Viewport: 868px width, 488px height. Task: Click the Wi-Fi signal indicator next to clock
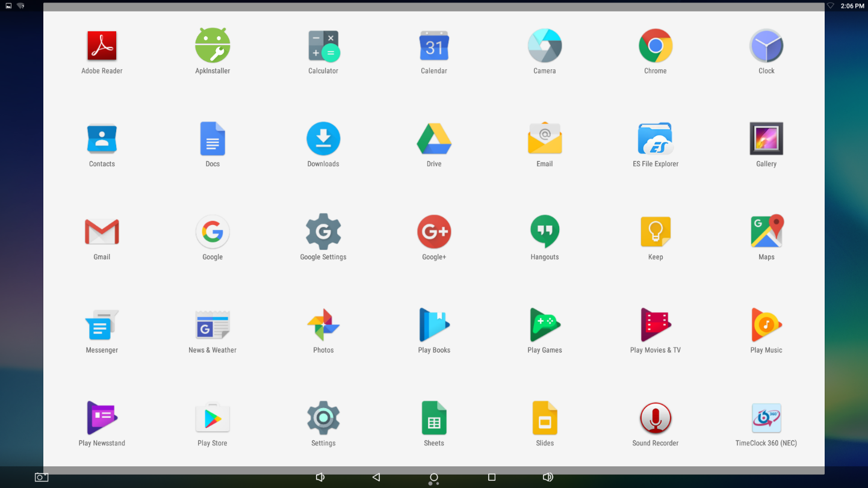click(831, 5)
